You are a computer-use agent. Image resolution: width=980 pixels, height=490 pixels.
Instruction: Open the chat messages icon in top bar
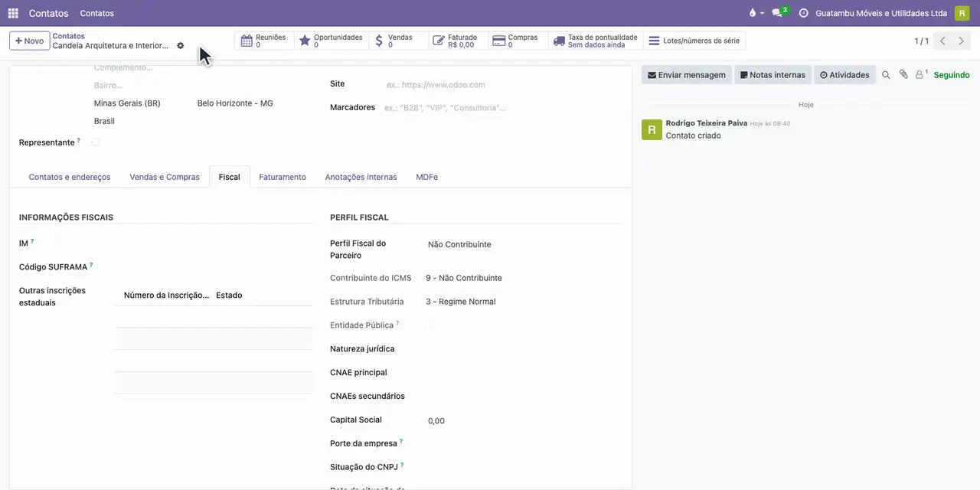[x=779, y=13]
